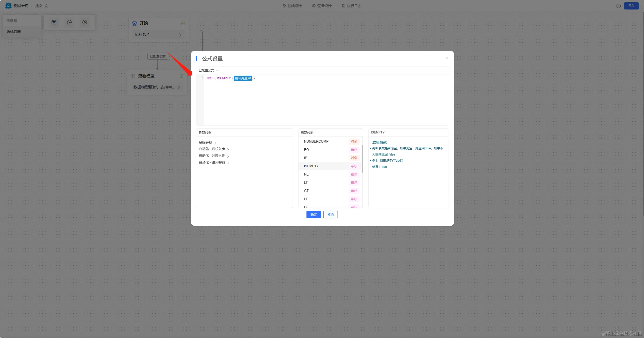Click the 更新模型 node table icon

(x=133, y=76)
